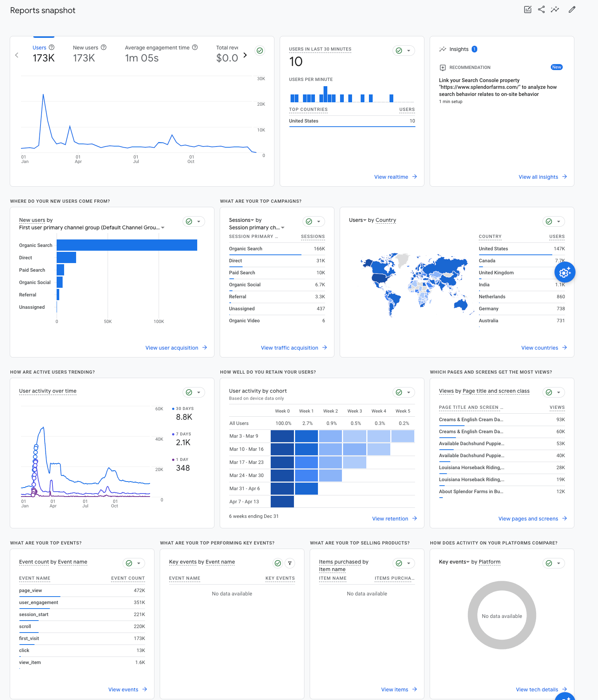Click the session_start event row
This screenshot has width=598, height=700.
(x=82, y=615)
